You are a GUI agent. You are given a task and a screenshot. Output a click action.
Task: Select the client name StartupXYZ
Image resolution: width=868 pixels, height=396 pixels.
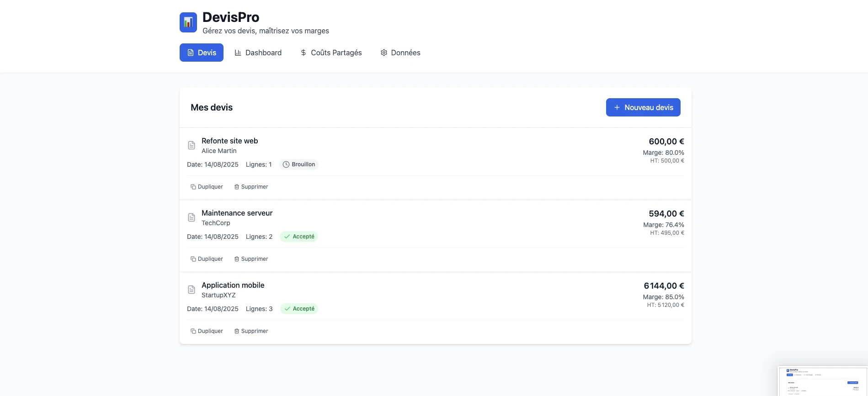[218, 295]
